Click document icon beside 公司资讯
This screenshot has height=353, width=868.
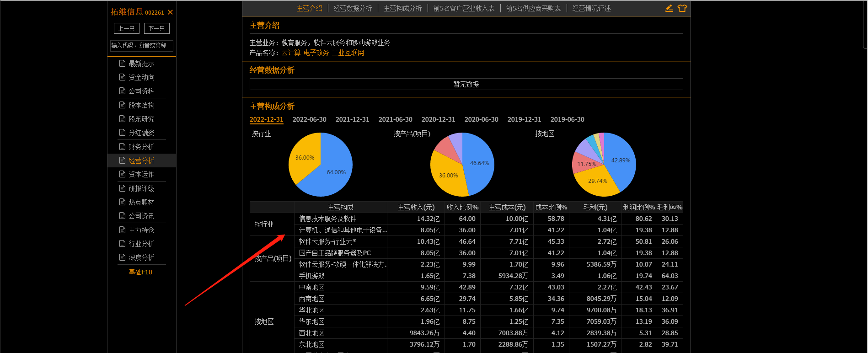point(122,215)
